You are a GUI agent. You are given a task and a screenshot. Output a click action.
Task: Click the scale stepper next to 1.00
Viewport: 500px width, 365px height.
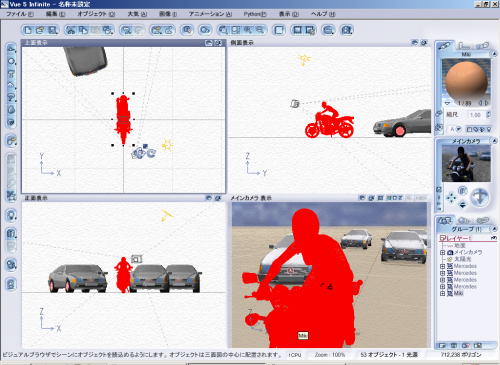click(x=489, y=115)
